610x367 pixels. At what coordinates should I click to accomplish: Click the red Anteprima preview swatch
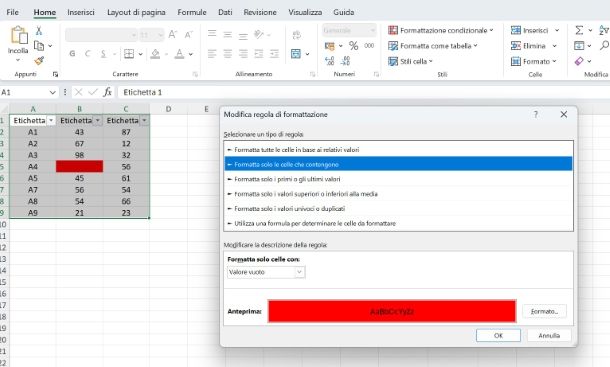392,311
